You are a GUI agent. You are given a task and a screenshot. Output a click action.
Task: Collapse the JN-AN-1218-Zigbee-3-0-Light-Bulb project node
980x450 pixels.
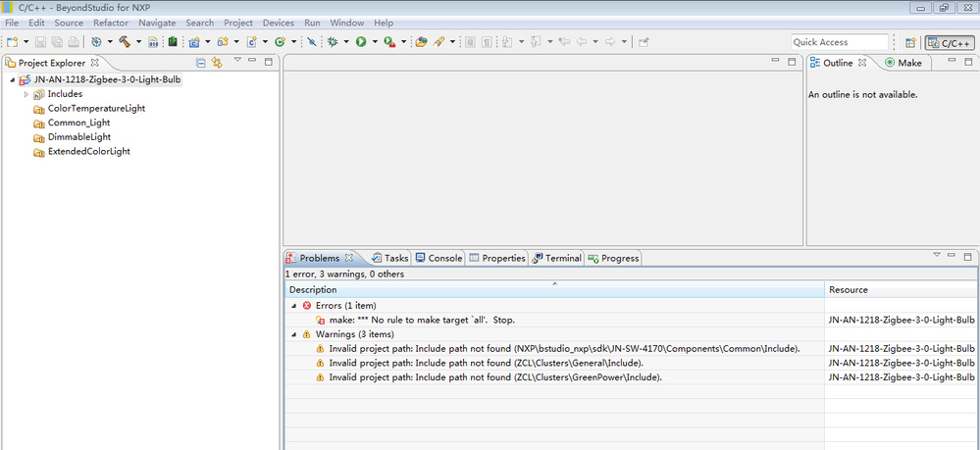[13, 80]
